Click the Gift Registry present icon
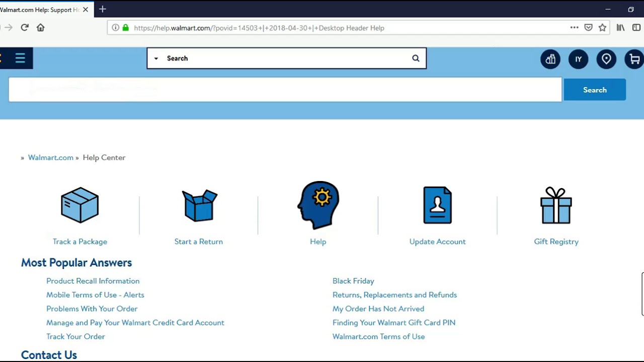Viewport: 644px width, 362px height. pyautogui.click(x=556, y=205)
